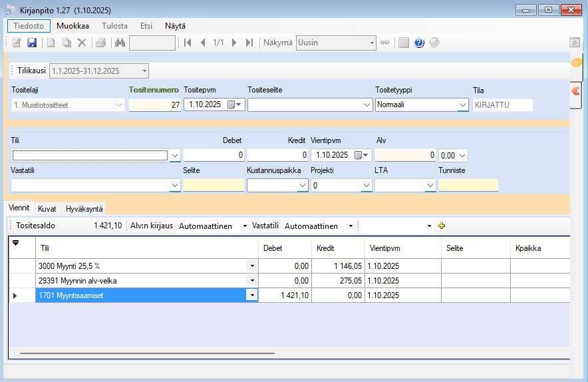Click the Tositenumero input field
This screenshot has width=588, height=382.
pos(154,104)
